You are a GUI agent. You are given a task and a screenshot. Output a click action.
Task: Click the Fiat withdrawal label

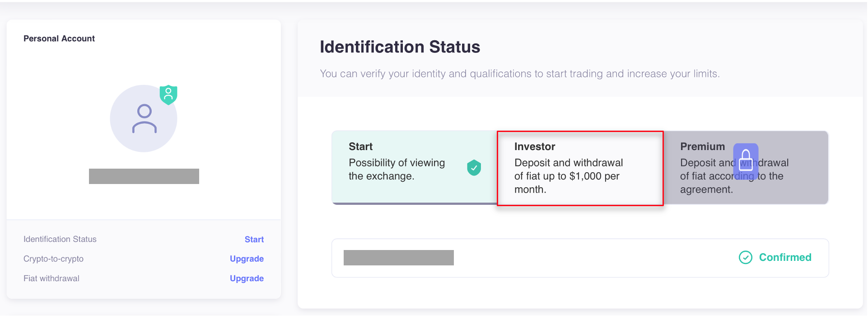click(51, 279)
